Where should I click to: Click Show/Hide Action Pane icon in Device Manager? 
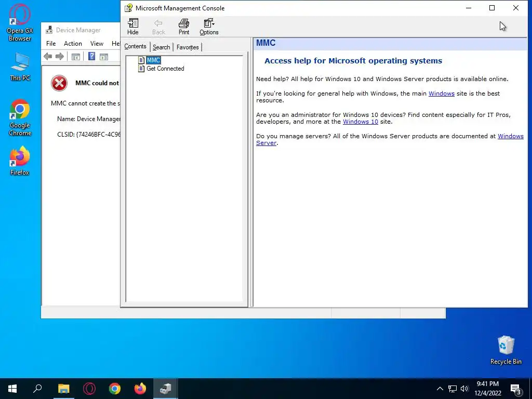pos(104,57)
